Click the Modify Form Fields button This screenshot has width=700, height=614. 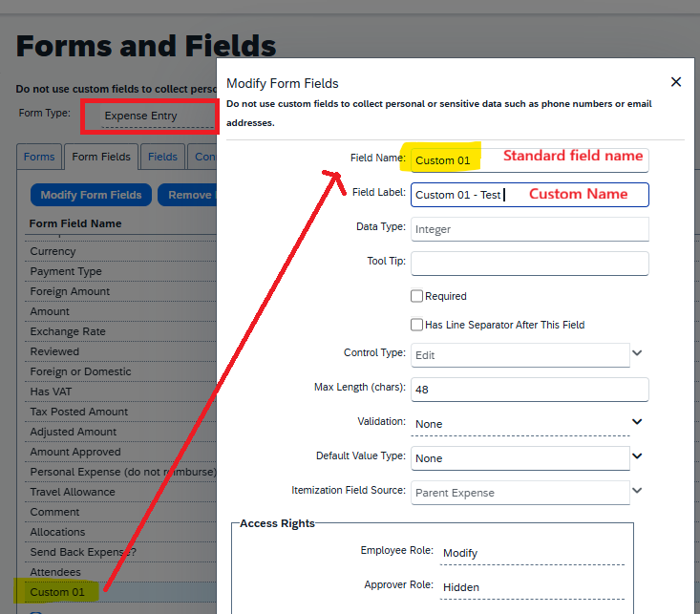[91, 195]
